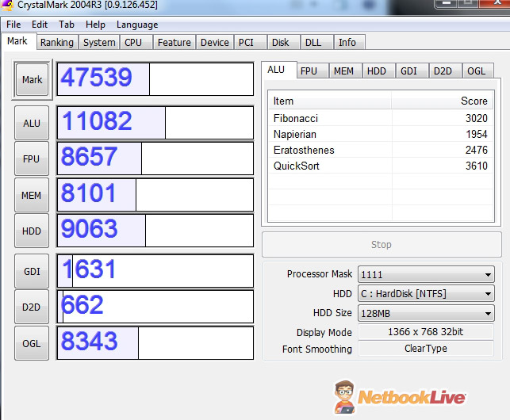Switch to the Feature tab
Screen dimensions: 510x420
tap(174, 42)
